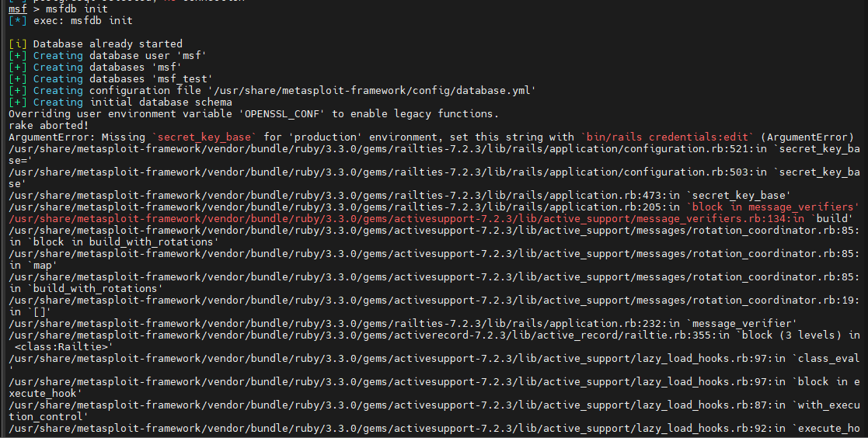Click the application.rb:473 stack trace line
Image resolution: width=868 pixels, height=438 pixels.
(x=399, y=195)
